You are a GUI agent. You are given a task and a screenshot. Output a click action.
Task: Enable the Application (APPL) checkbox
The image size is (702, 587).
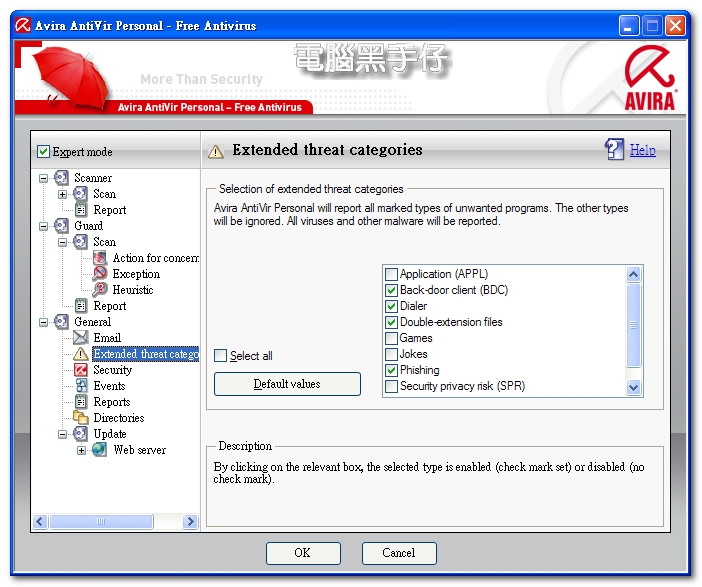coord(391,274)
